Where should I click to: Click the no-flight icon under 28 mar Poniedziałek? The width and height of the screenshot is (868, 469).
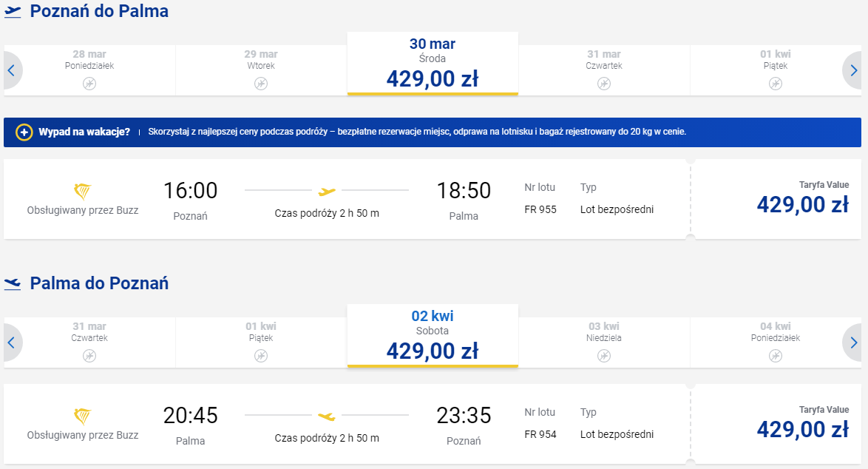89,84
